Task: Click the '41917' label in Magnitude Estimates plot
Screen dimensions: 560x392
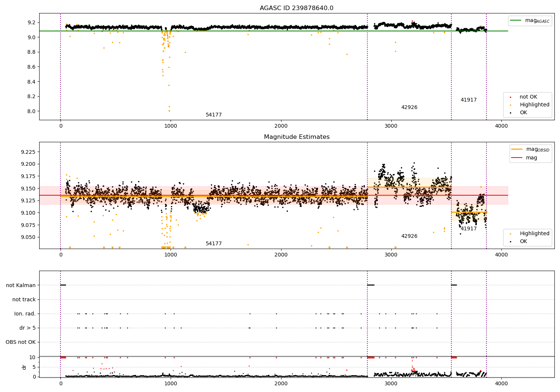Action: tap(469, 229)
